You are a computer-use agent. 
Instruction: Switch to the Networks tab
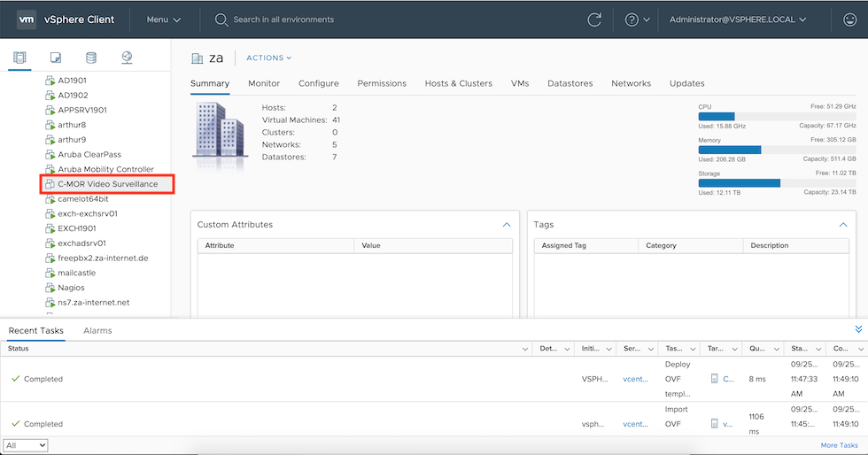pyautogui.click(x=631, y=83)
